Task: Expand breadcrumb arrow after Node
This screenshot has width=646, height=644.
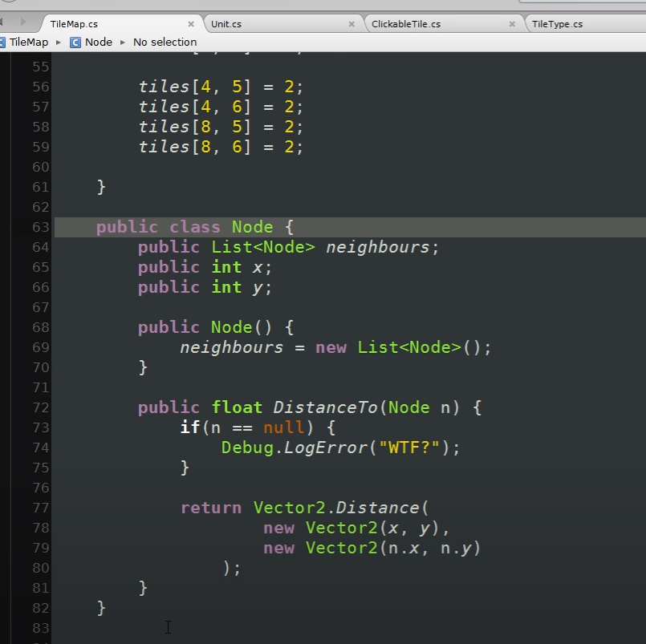Action: 122,43
